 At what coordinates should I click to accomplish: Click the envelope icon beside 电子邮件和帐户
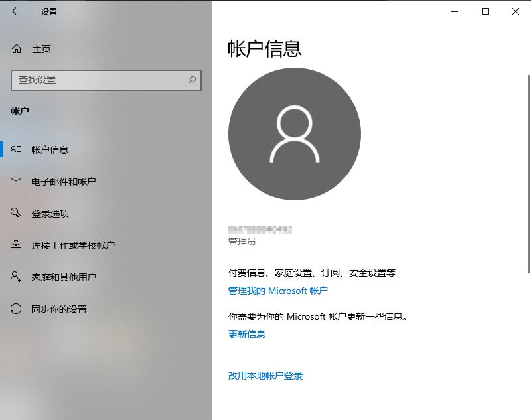(15, 181)
